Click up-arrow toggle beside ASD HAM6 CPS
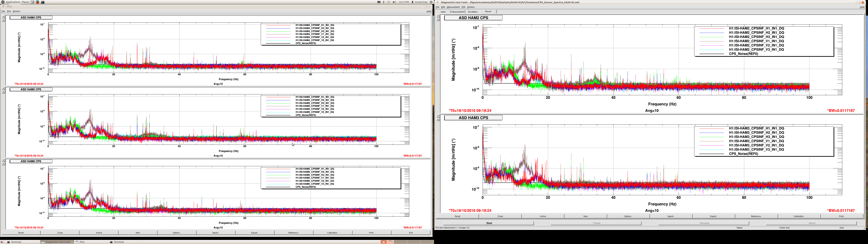The height and width of the screenshot is (244, 868). 3,164
